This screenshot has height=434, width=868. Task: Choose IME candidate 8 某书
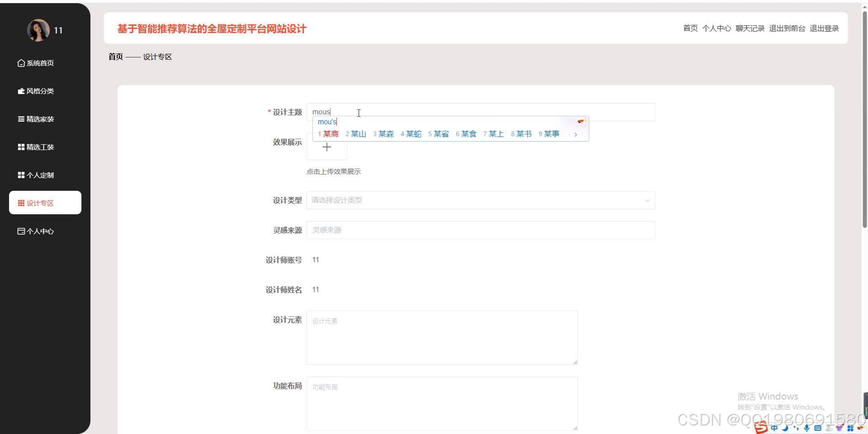521,134
